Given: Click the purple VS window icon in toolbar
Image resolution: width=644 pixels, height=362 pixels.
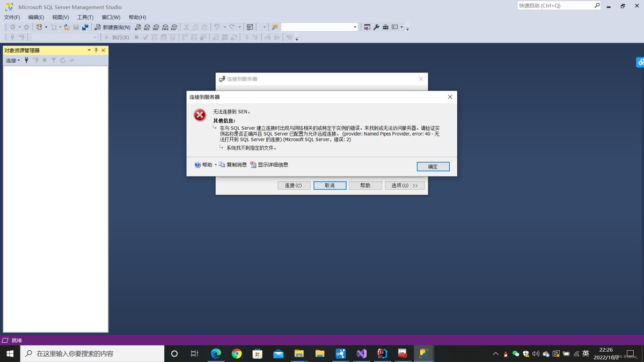Looking at the screenshot, I should (367, 27).
